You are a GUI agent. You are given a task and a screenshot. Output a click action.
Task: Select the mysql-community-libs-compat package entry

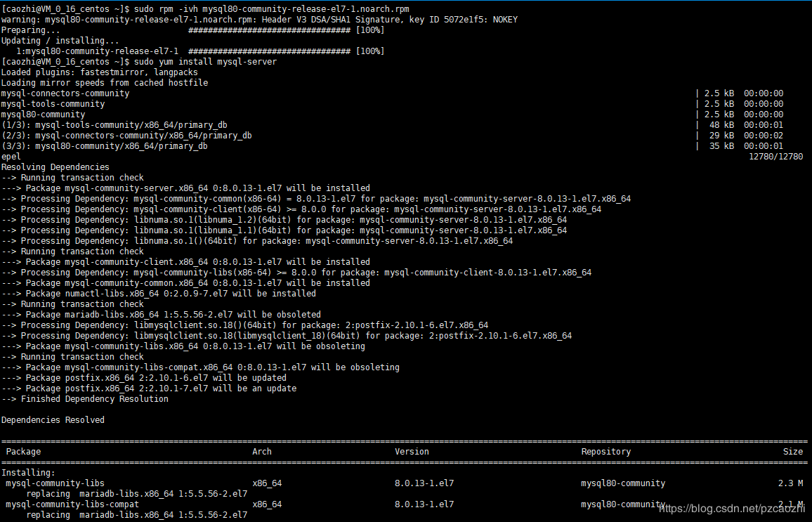(x=70, y=504)
